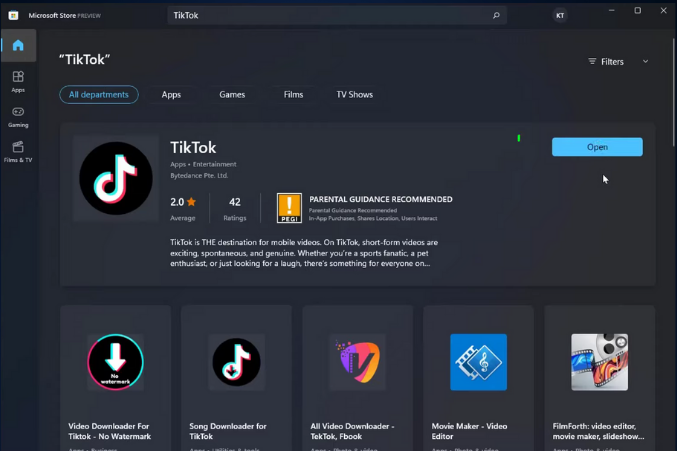Click the "TikTok" search results heading
677x451 pixels.
tap(84, 60)
